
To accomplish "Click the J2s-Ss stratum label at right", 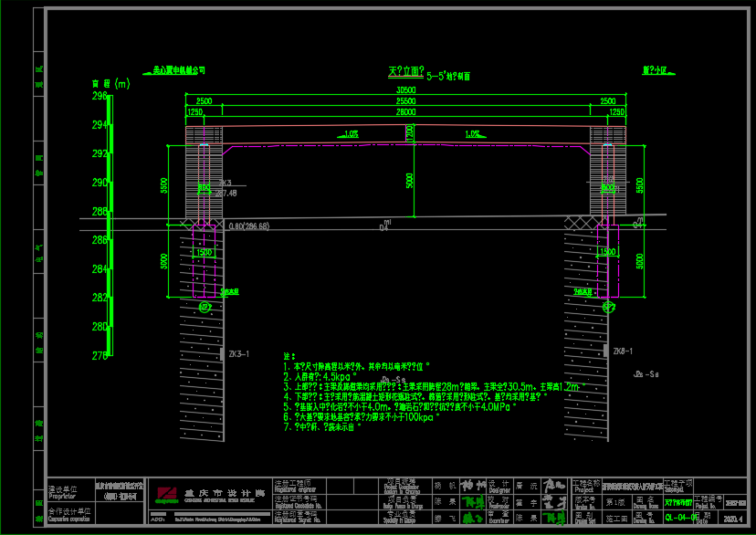I will 646,374.
